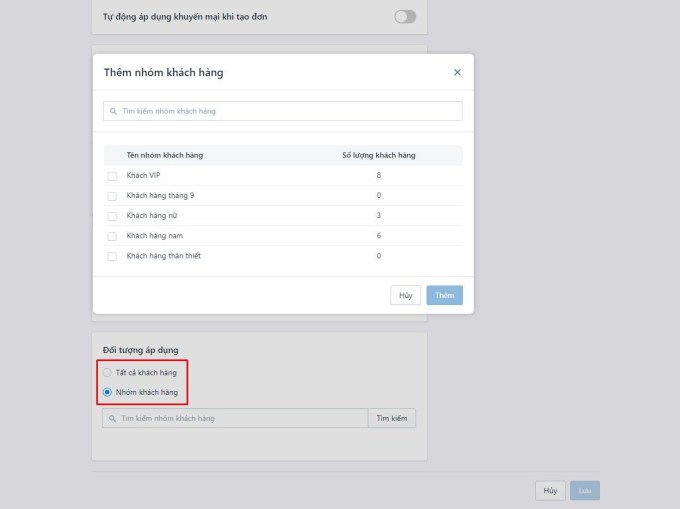Click the Số lượng khách hàng column header

click(x=378, y=155)
